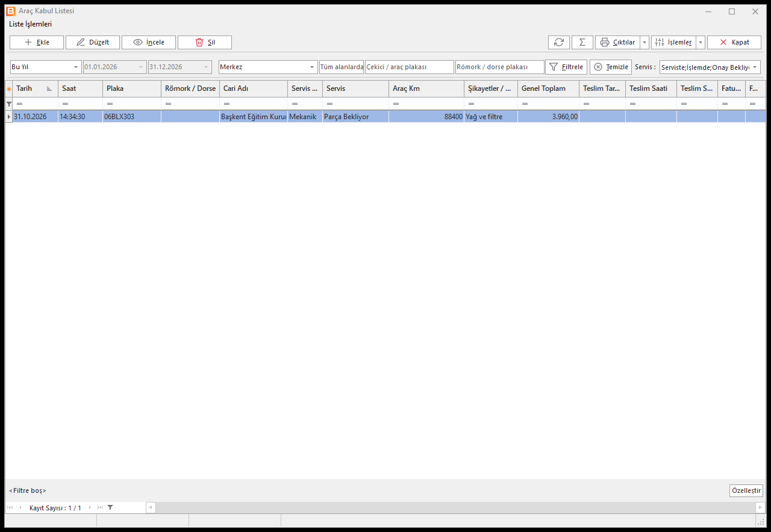
Task: Apply filters with the Filtrele button
Action: (x=566, y=67)
